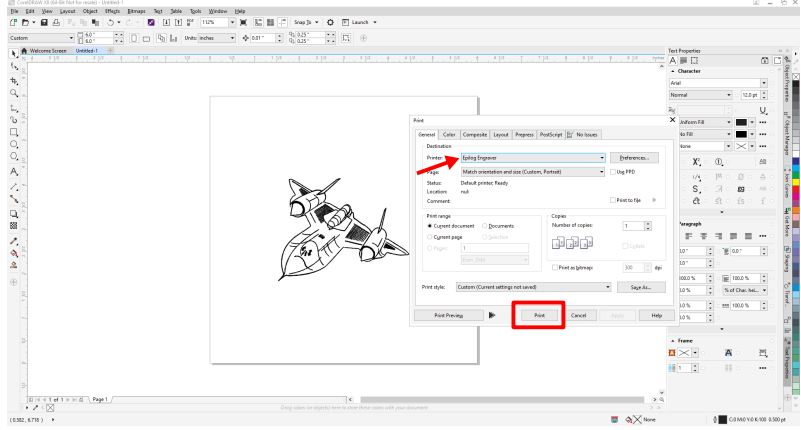Viewport: 801px width, 430px height.
Task: Set page orientation to Landscape icon
Action: click(146, 38)
